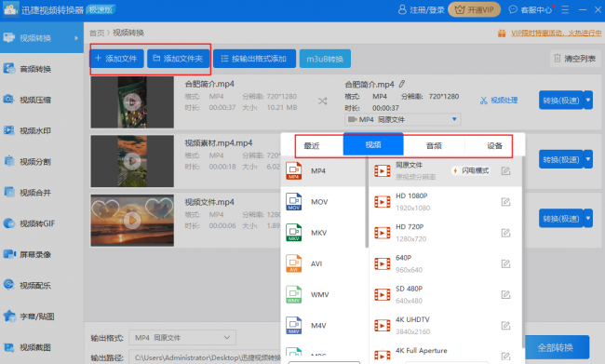Click the 开通VIP button
The width and height of the screenshot is (605, 364).
[474, 9]
